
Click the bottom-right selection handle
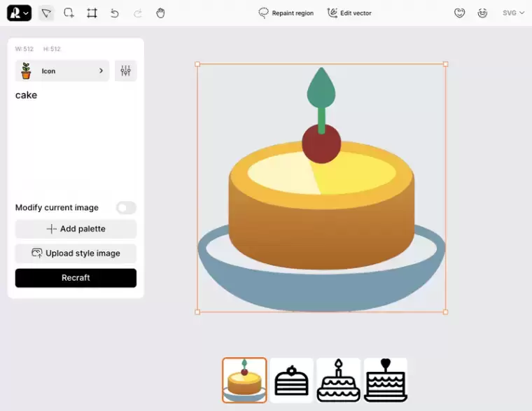tap(445, 312)
